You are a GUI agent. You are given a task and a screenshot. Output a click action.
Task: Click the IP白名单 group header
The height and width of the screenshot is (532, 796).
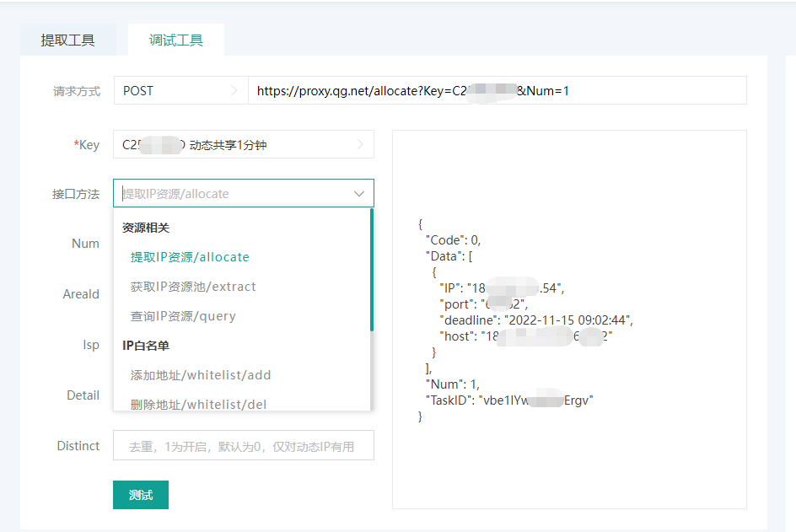click(x=147, y=346)
